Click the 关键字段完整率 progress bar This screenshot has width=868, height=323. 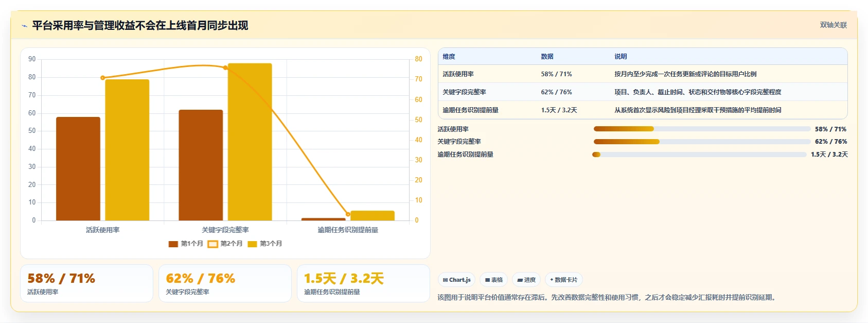[x=702, y=141]
